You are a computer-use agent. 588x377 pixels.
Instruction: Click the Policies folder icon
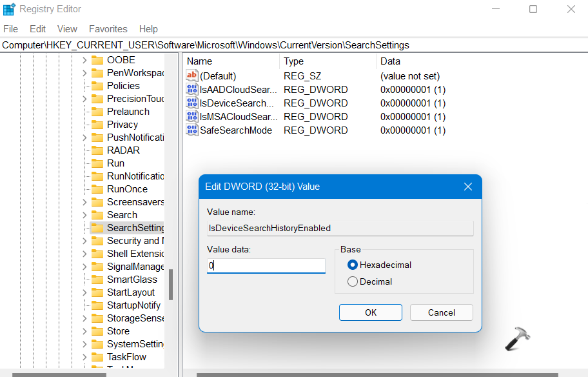click(97, 86)
